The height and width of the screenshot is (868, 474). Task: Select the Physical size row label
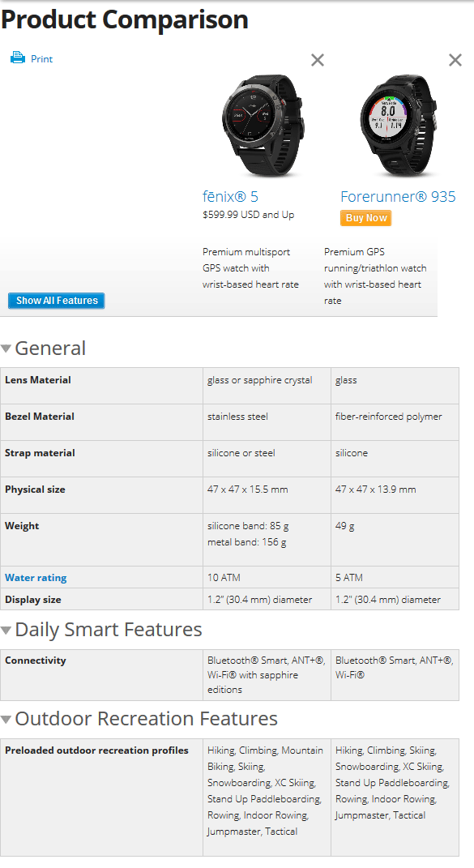click(x=35, y=490)
